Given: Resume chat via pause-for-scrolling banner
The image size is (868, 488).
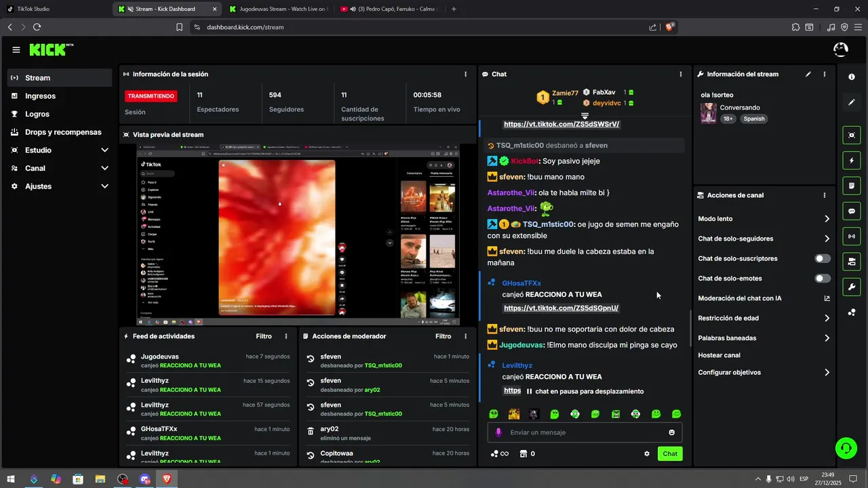Looking at the screenshot, I should click(x=585, y=391).
